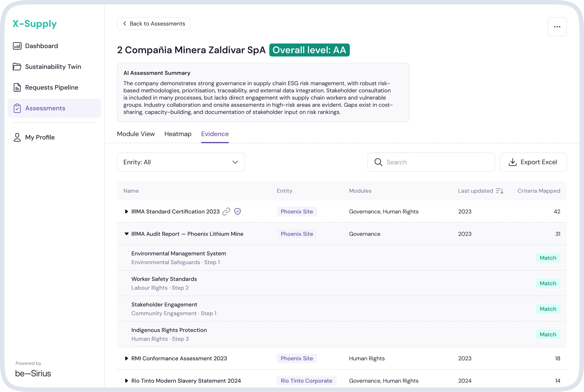The height and width of the screenshot is (392, 584).
Task: Click the Entity column header
Action: [284, 191]
